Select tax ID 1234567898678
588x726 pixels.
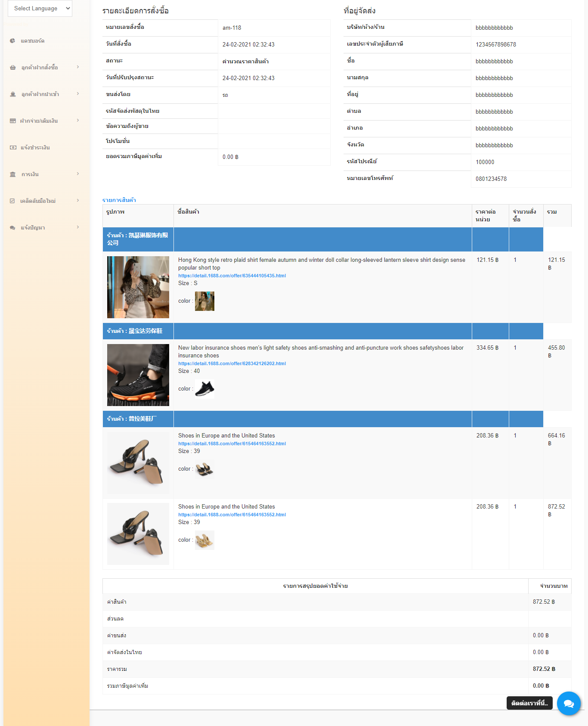pyautogui.click(x=496, y=44)
